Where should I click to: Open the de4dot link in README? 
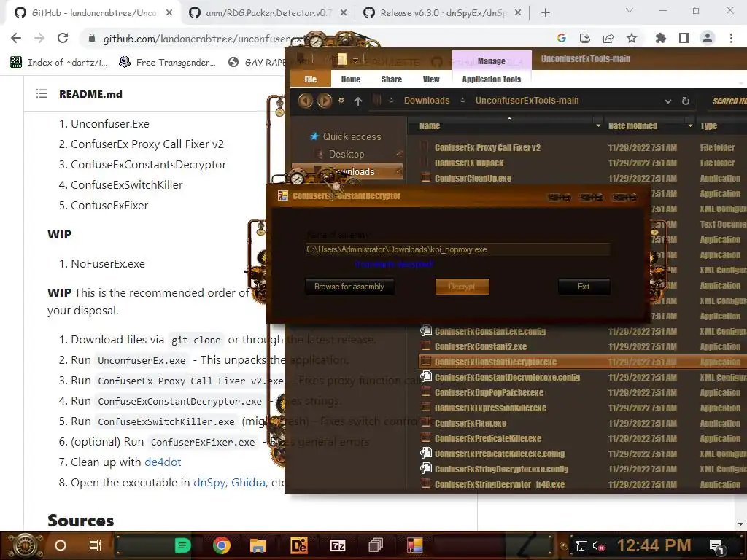pyautogui.click(x=163, y=462)
